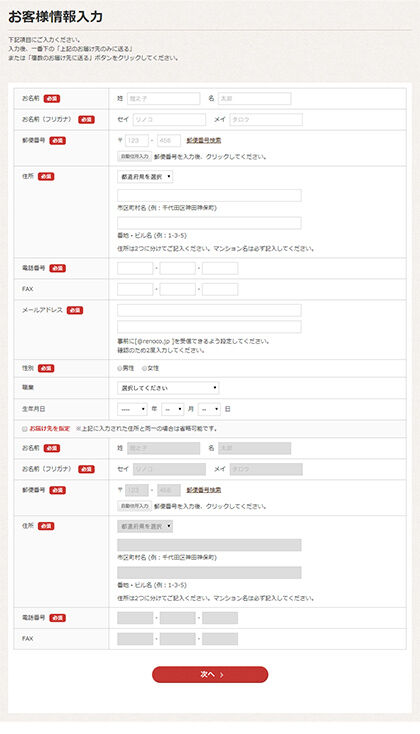Viewport: 420px width, 734px height.
Task: Click the 番地・ビル名 address input field
Action: [x=209, y=223]
